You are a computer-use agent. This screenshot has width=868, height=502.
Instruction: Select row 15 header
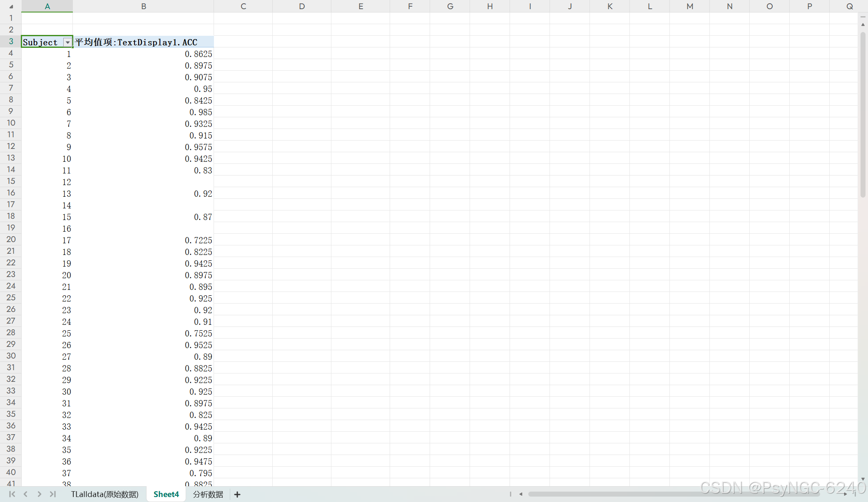pyautogui.click(x=11, y=181)
